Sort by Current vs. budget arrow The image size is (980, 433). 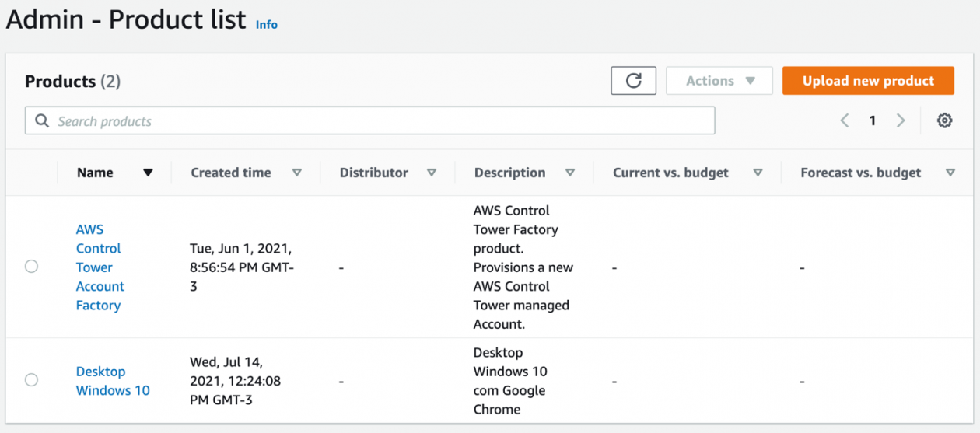(758, 173)
